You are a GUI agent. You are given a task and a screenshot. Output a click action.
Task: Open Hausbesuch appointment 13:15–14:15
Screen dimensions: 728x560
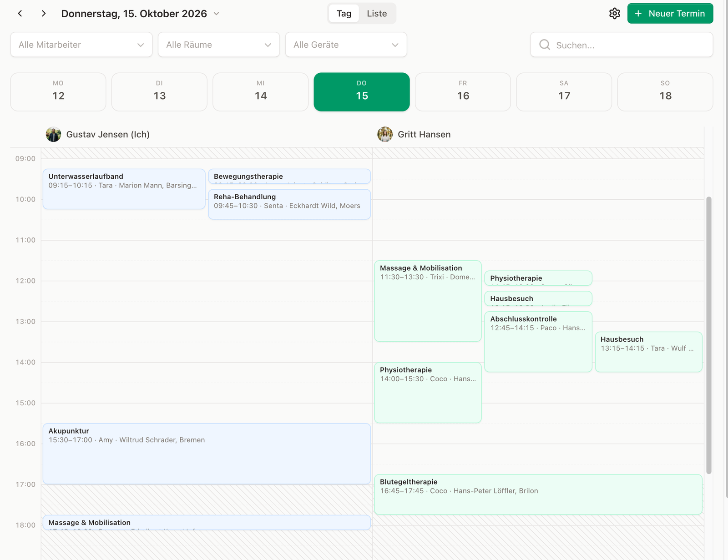pos(648,352)
